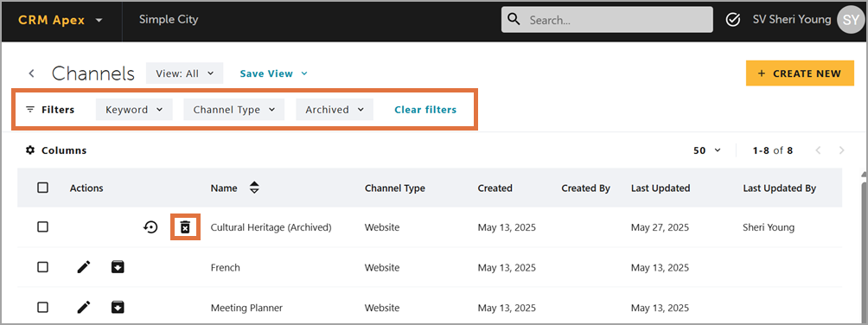
Task: Archive the Meeting Planner channel
Action: click(118, 308)
